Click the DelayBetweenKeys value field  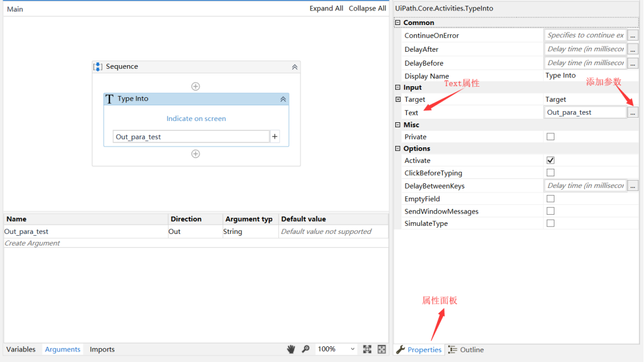click(585, 186)
